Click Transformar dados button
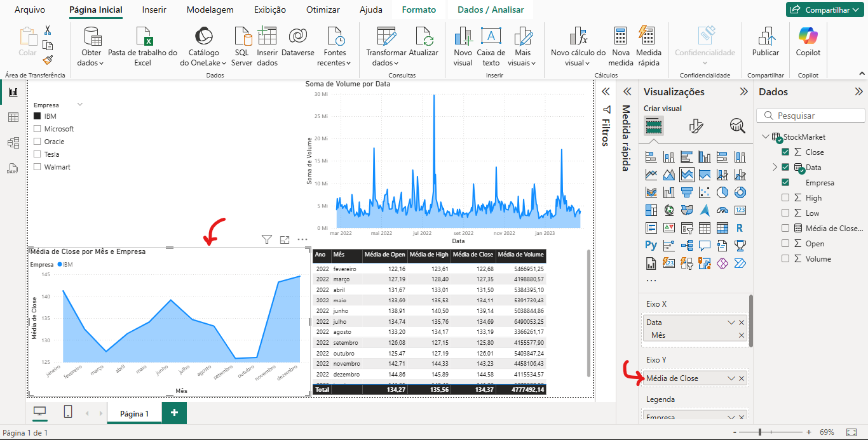This screenshot has height=440, width=868. tap(386, 46)
